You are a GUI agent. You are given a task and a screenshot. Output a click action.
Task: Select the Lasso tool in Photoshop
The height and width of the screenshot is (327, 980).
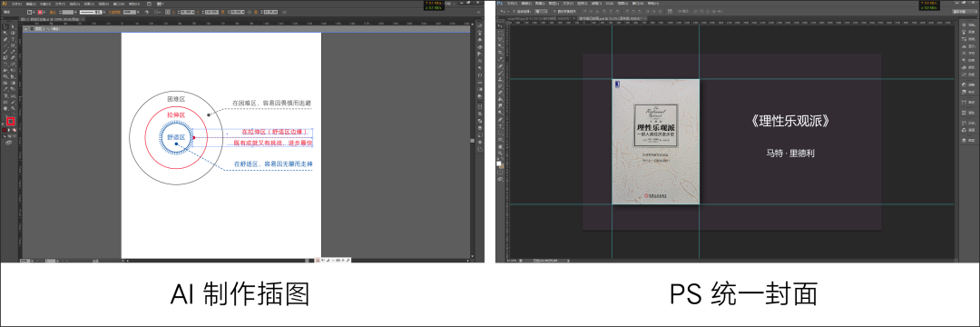click(x=500, y=39)
